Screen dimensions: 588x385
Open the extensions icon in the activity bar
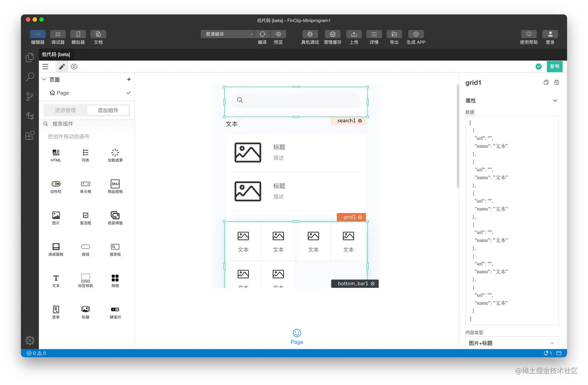pos(30,135)
